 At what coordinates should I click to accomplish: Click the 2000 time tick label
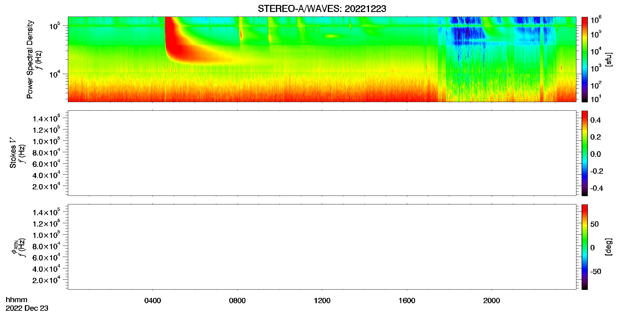click(492, 301)
